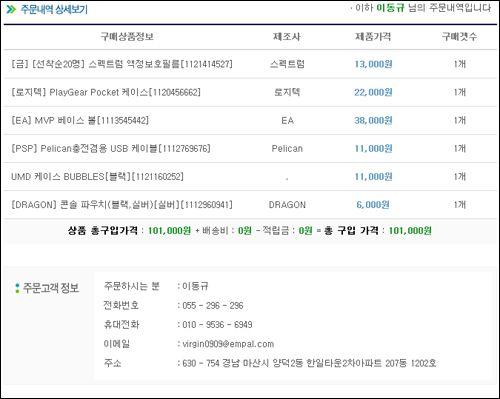This screenshot has height=399, width=500.
Task: Click the 주소 address value line
Action: click(x=309, y=363)
